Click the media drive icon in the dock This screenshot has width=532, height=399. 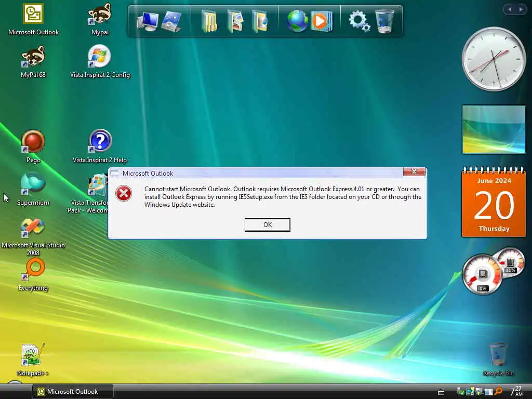tap(171, 21)
